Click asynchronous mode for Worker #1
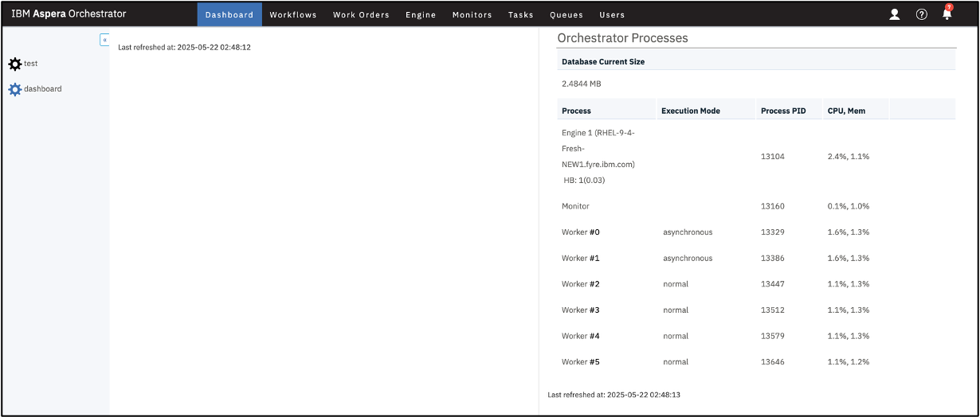 (x=688, y=258)
